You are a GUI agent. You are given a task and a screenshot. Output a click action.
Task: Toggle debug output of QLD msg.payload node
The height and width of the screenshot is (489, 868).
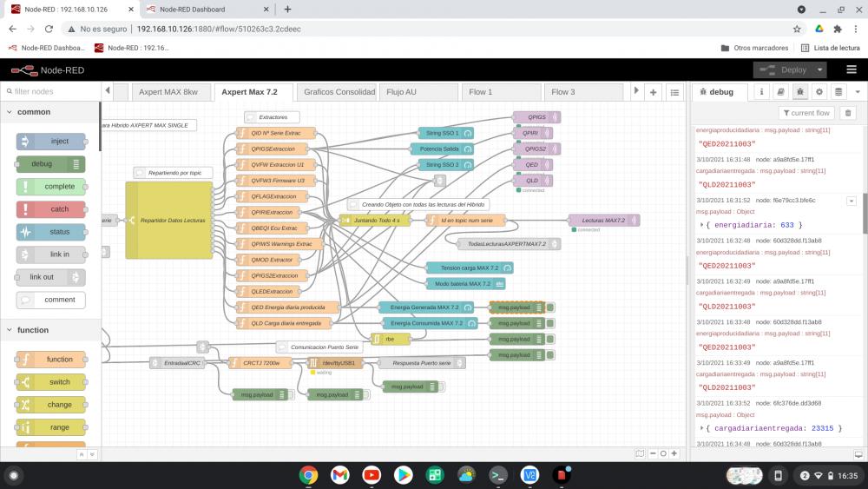pyautogui.click(x=550, y=323)
